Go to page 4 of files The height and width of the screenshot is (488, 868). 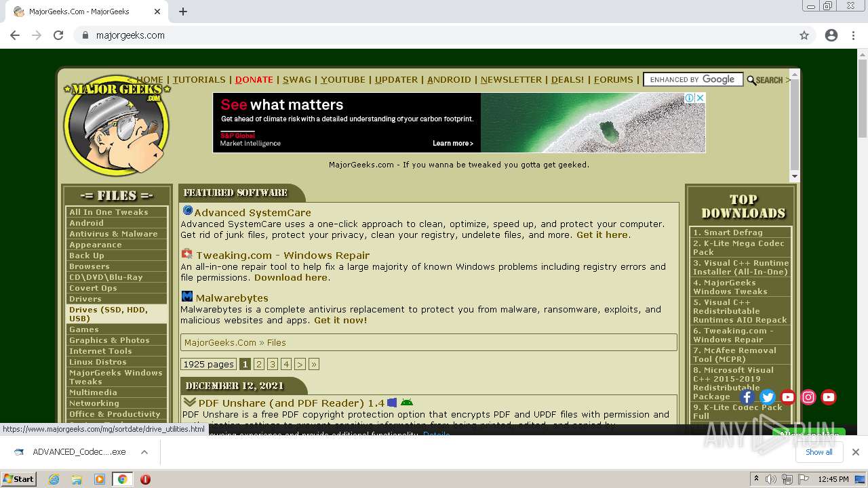pos(286,365)
